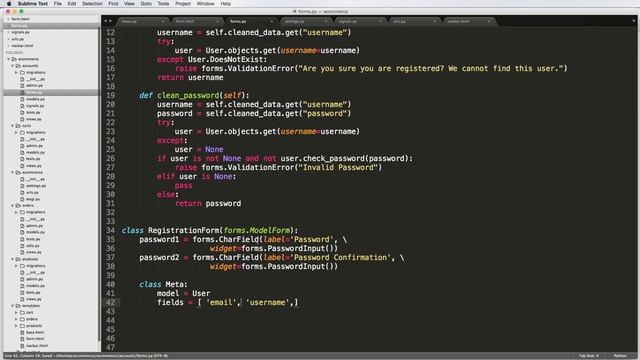Open tests.py under the accounts folder
640x360 pixels.
(x=33, y=113)
